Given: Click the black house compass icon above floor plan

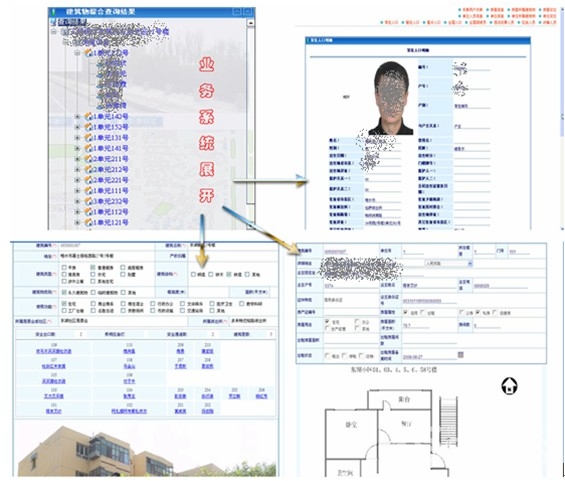Looking at the screenshot, I should (x=509, y=386).
